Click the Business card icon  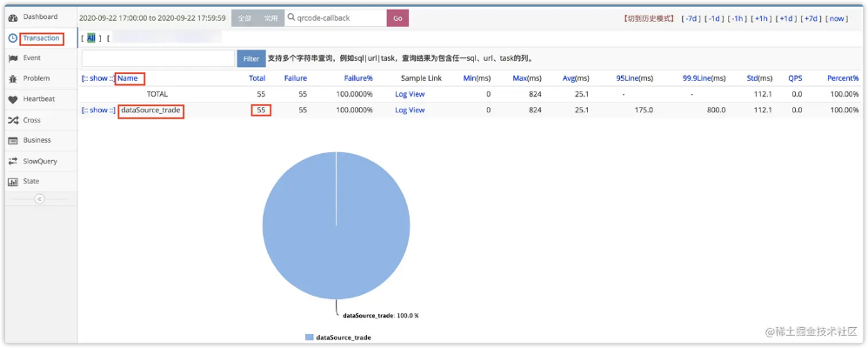point(13,141)
